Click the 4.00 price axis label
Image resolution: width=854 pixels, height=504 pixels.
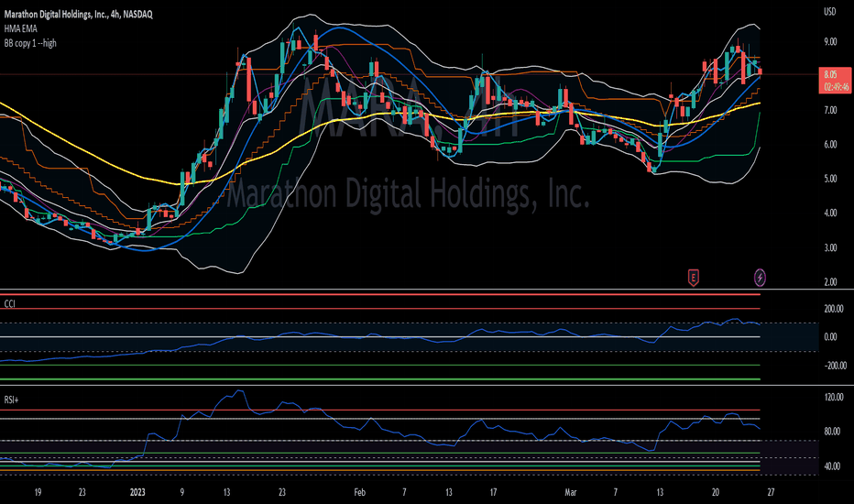tap(830, 213)
